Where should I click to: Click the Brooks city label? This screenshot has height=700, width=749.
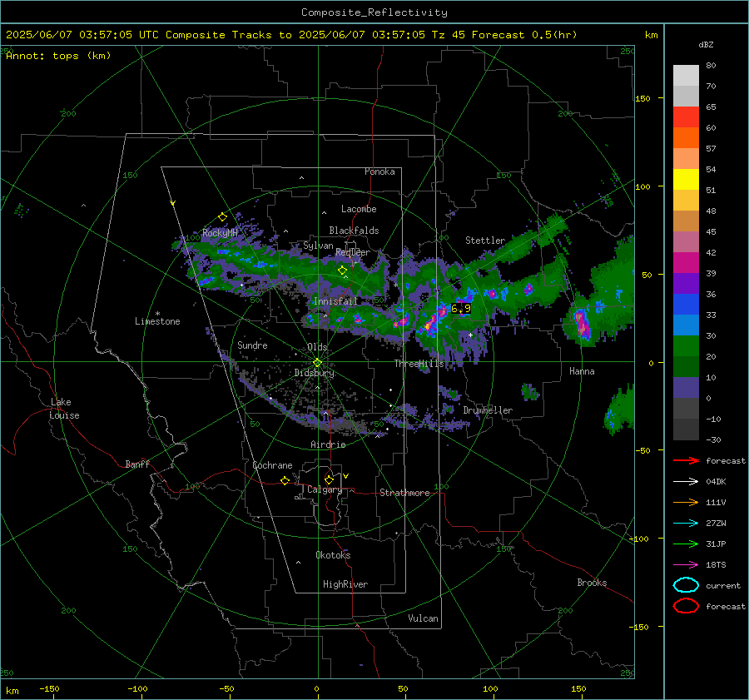pyautogui.click(x=592, y=583)
